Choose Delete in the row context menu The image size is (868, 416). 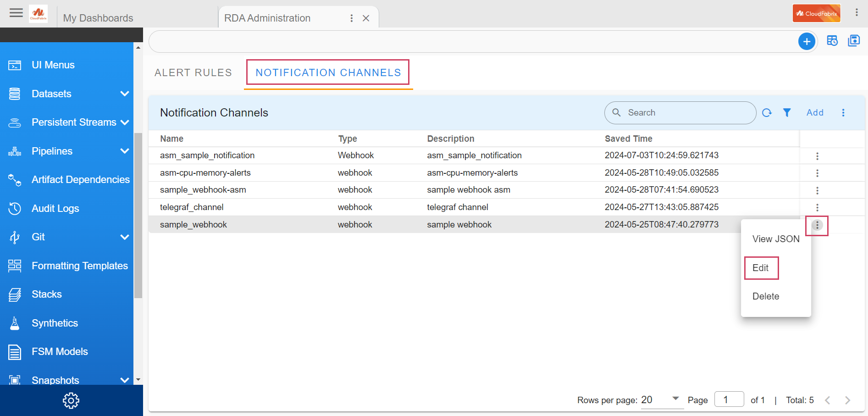[x=766, y=296]
